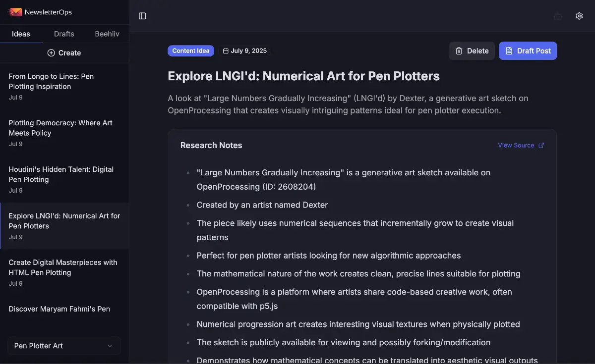The height and width of the screenshot is (364, 595).
Task: Switch to the Beehiiv tab
Action: 107,34
